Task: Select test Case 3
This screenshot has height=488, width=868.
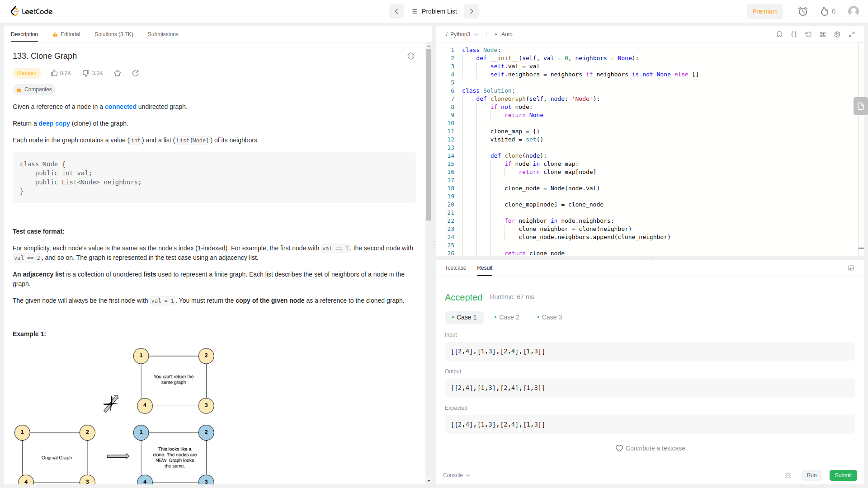Action: tap(549, 317)
